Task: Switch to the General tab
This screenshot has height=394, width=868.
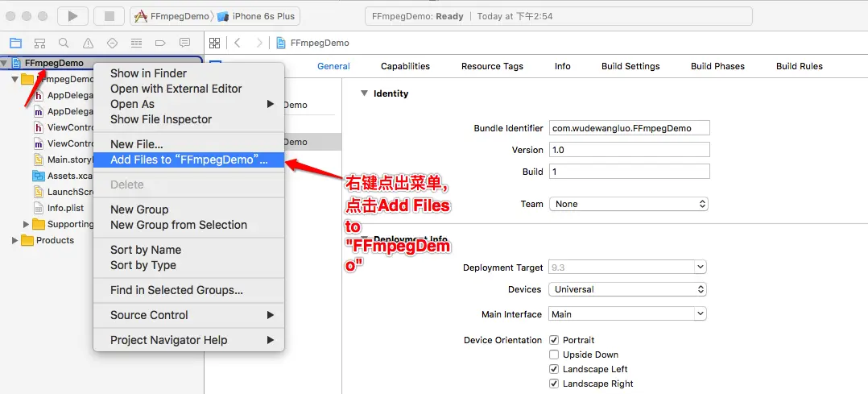Action: (x=333, y=66)
